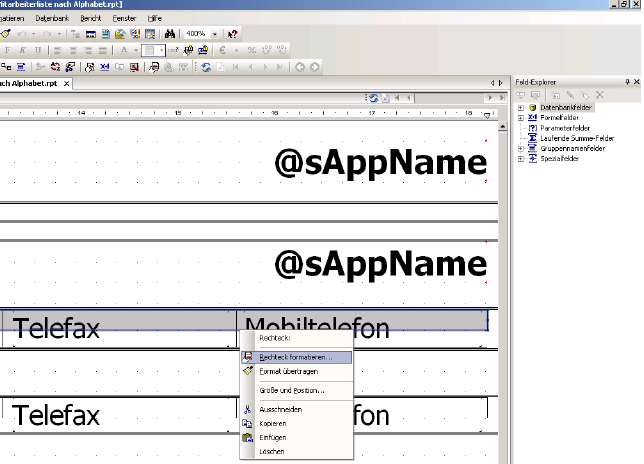Click the refresh report data icon

click(206, 67)
